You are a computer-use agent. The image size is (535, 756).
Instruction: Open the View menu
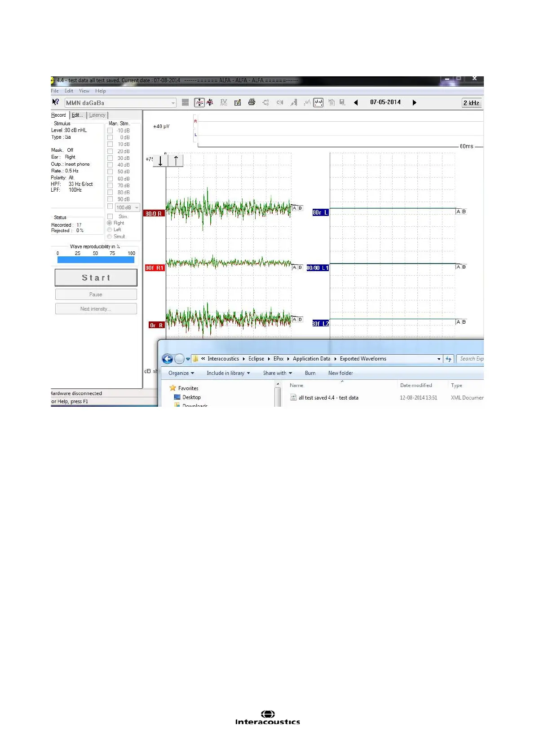[84, 91]
